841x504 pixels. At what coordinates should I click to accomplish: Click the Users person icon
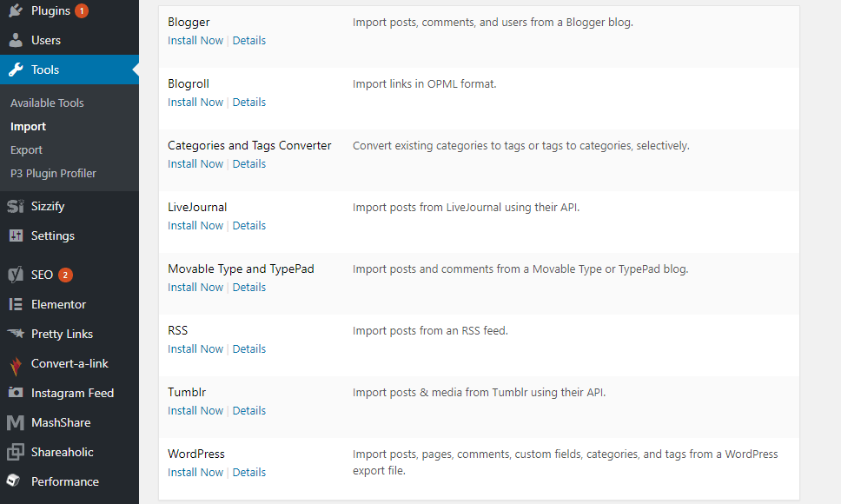[16, 40]
